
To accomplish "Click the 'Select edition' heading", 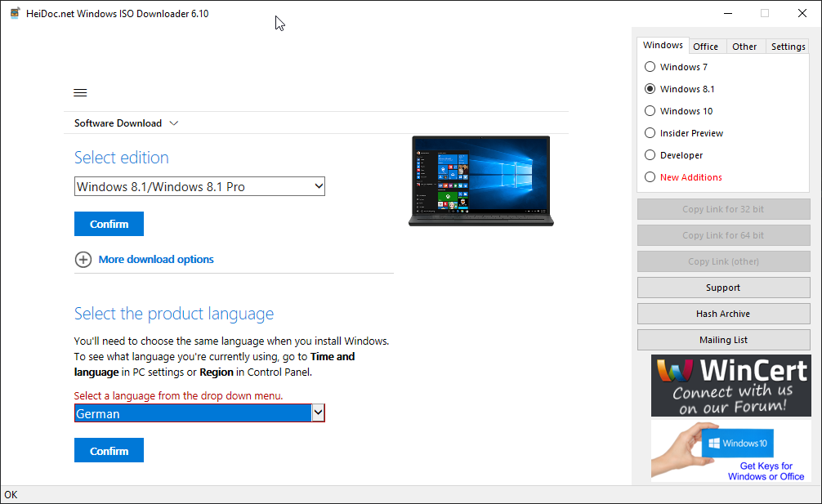I will click(122, 157).
